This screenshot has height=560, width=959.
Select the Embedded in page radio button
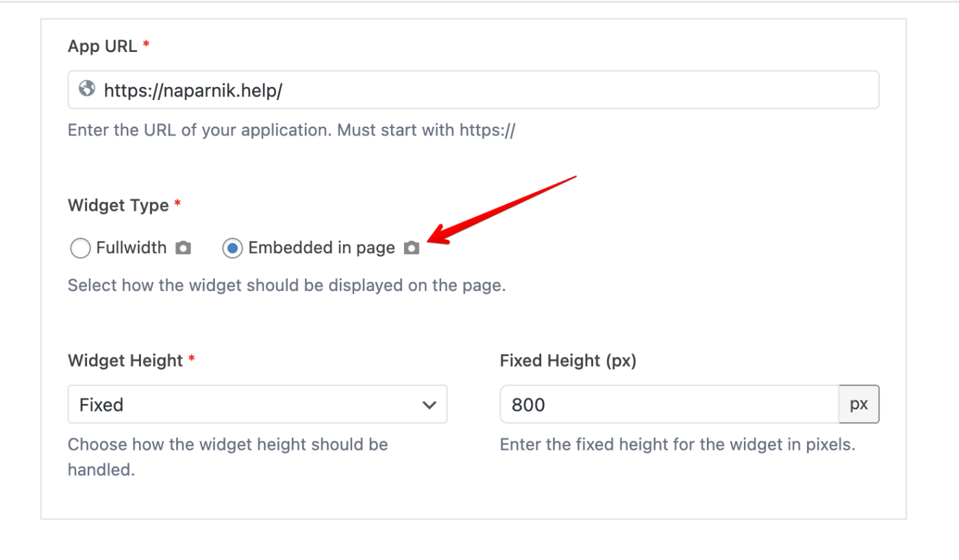233,248
